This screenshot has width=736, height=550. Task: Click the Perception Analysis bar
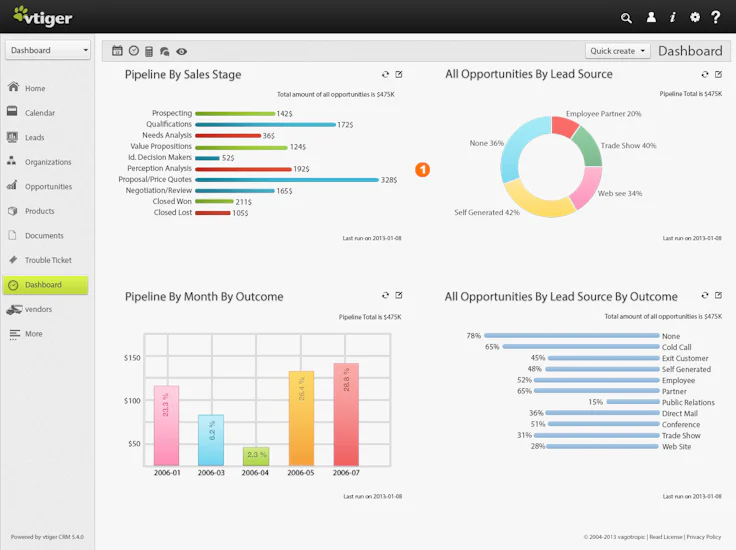click(243, 169)
